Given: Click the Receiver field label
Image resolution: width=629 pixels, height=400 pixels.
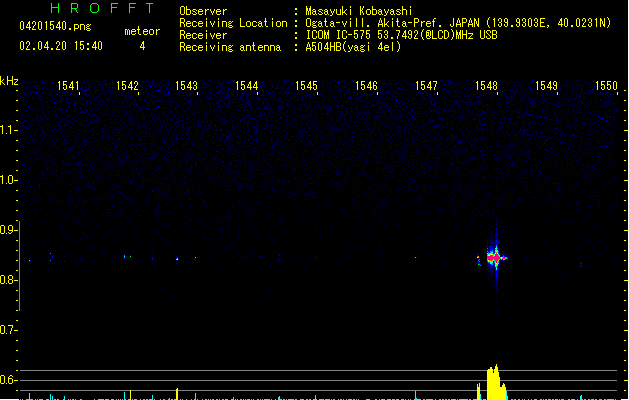Looking at the screenshot, I should 203,35.
